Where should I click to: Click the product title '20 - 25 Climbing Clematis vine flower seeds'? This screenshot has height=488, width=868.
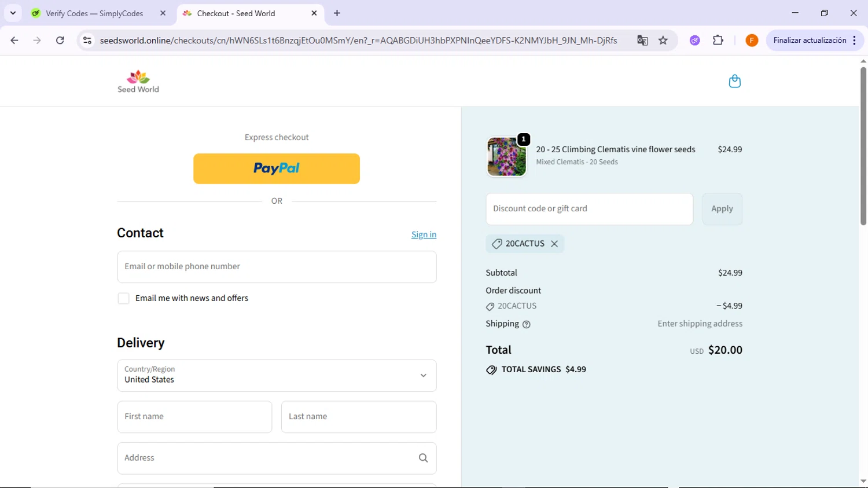tap(616, 149)
